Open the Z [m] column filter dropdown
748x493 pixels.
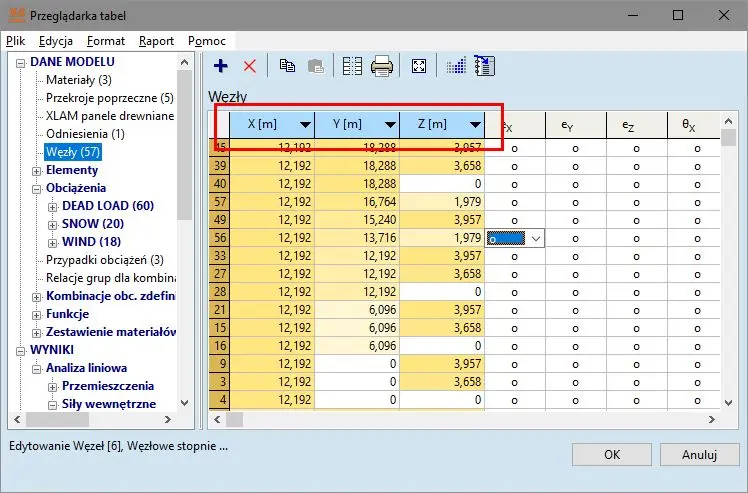(x=474, y=125)
